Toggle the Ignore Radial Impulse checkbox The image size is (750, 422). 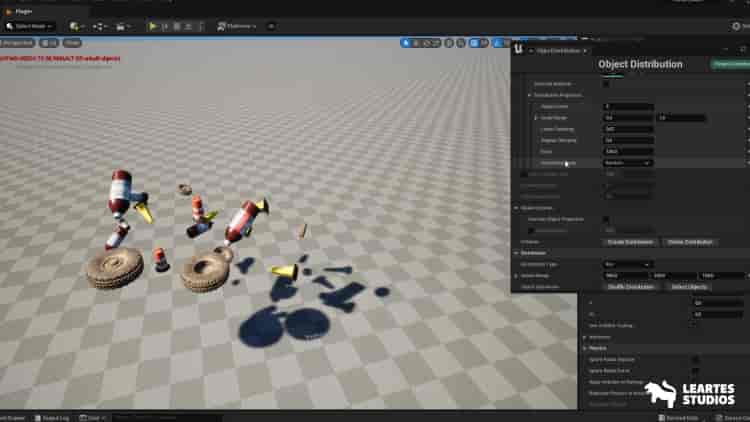[695, 359]
